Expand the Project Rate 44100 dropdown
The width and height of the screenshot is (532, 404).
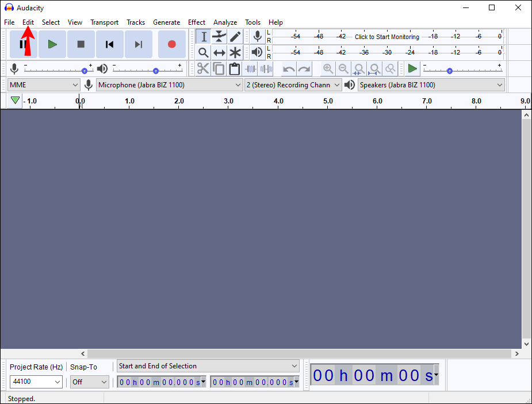[x=36, y=382]
